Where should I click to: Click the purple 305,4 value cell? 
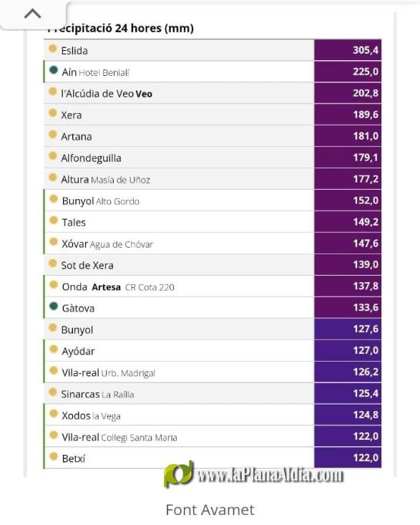point(348,50)
